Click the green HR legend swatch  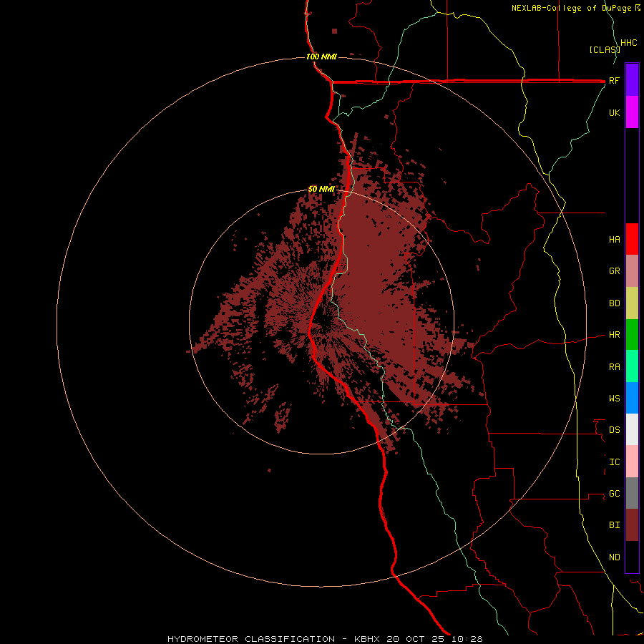[x=632, y=335]
